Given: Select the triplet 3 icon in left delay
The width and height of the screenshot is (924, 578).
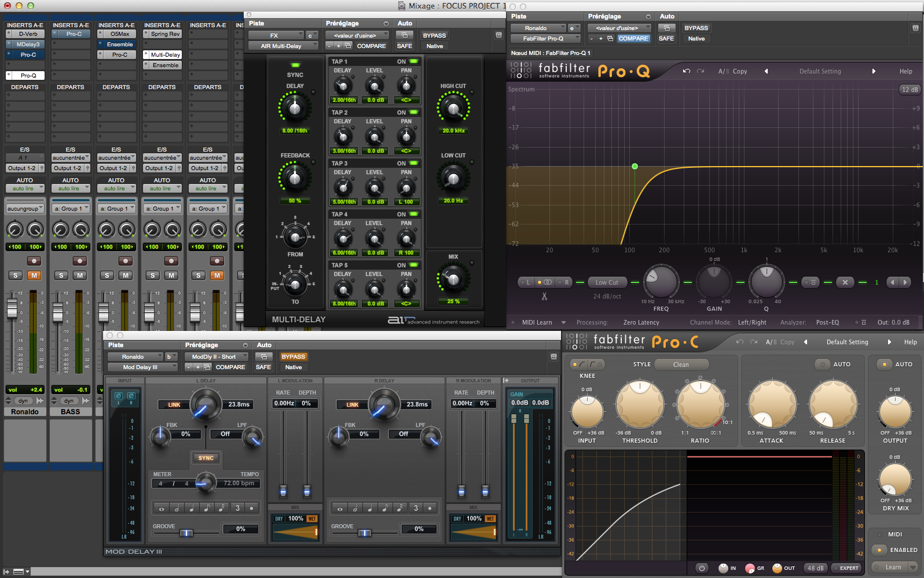Looking at the screenshot, I should [237, 508].
